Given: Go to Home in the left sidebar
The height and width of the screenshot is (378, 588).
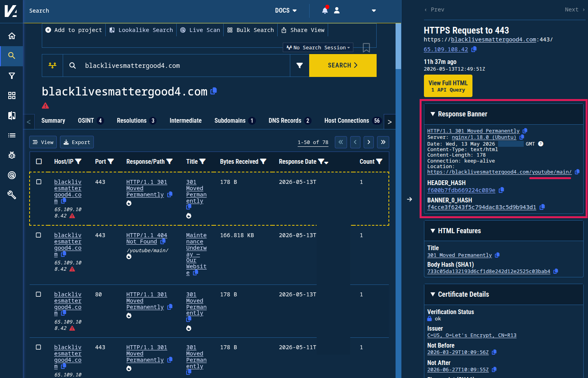Looking at the screenshot, I should click(12, 36).
